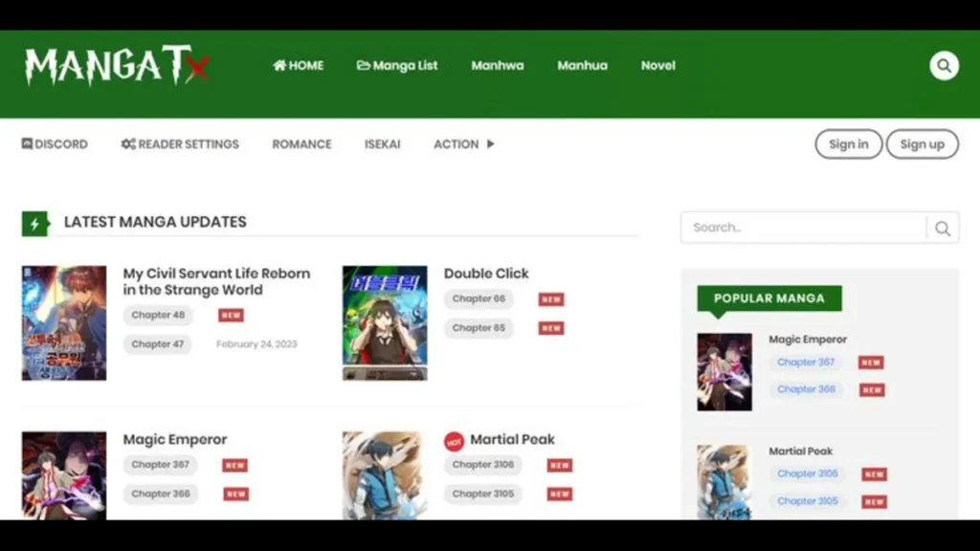
Task: Click the HOT badge next to Martial Peak
Action: click(x=454, y=442)
